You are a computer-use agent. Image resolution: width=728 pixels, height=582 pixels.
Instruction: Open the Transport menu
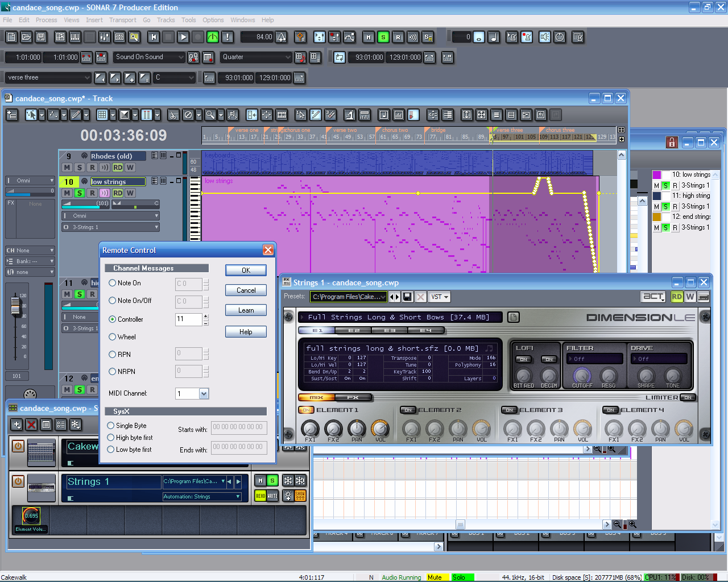point(122,20)
